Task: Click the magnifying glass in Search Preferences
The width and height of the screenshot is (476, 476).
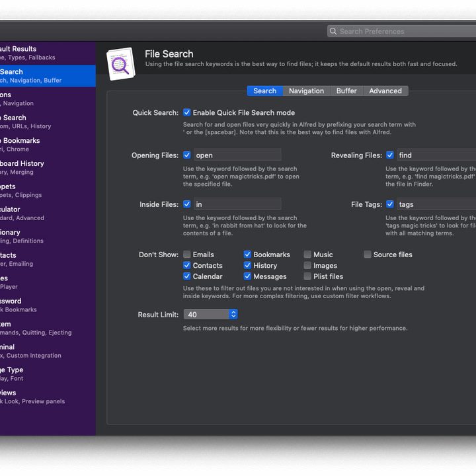Action: coord(333,31)
